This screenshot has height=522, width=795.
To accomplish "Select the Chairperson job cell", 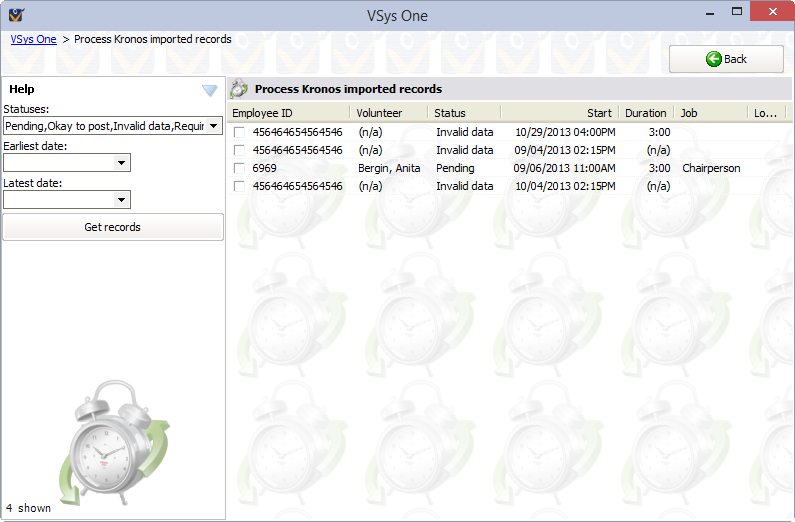I will 711,168.
